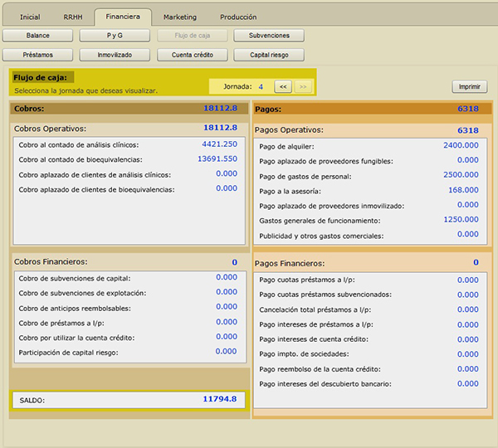Click the Capital riesgo button

tap(269, 55)
